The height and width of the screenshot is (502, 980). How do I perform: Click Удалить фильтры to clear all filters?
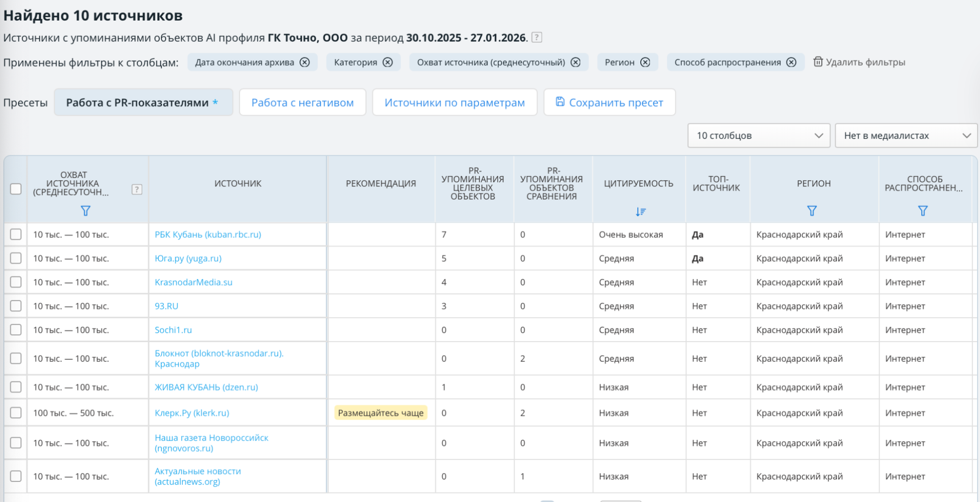click(859, 62)
